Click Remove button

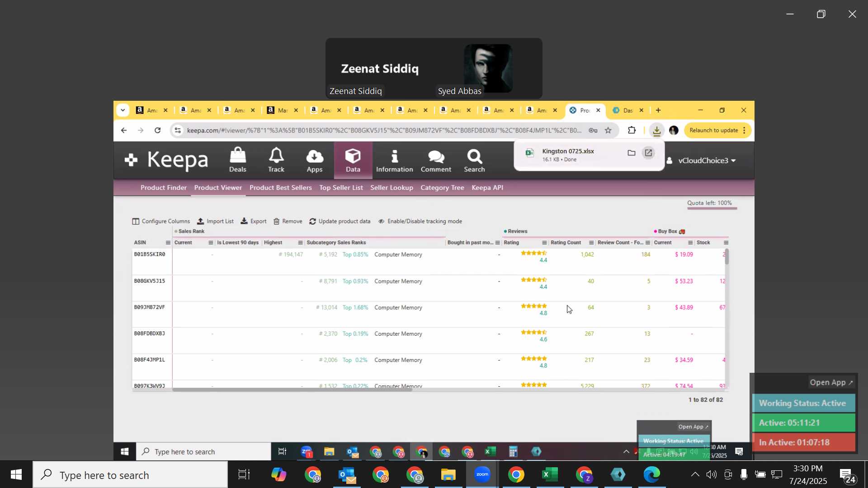(288, 221)
